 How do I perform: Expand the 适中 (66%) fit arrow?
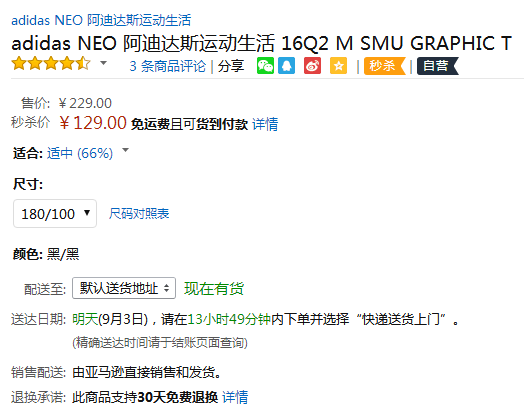click(125, 150)
